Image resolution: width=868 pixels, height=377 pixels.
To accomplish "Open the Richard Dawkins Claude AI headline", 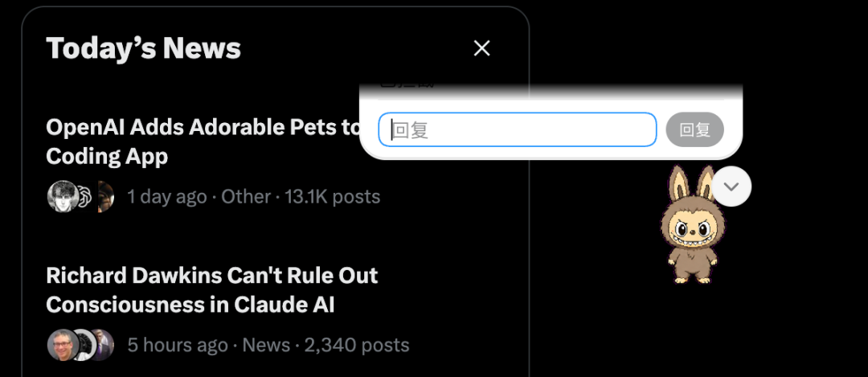I will [212, 289].
